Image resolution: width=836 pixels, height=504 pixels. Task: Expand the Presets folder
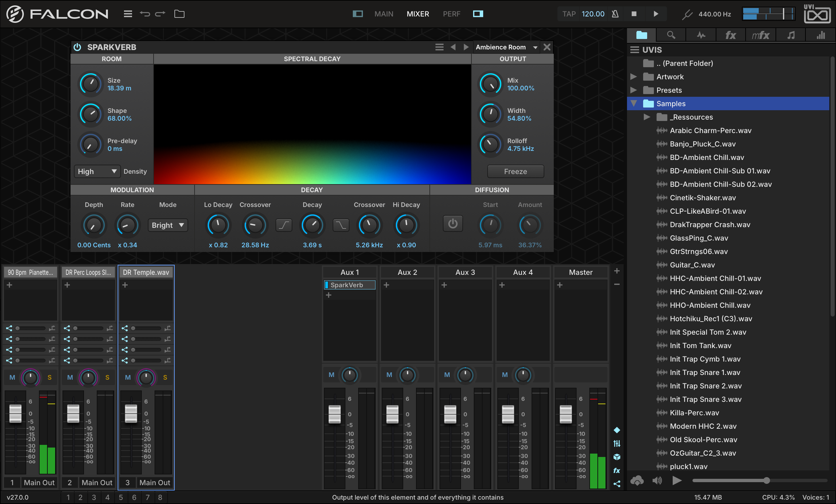point(633,90)
